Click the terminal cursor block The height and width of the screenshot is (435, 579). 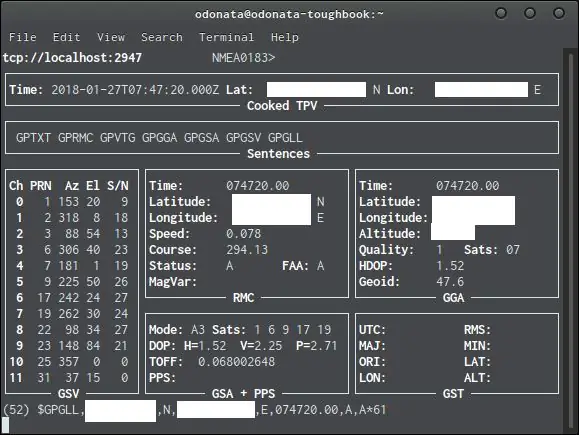[x=5, y=425]
